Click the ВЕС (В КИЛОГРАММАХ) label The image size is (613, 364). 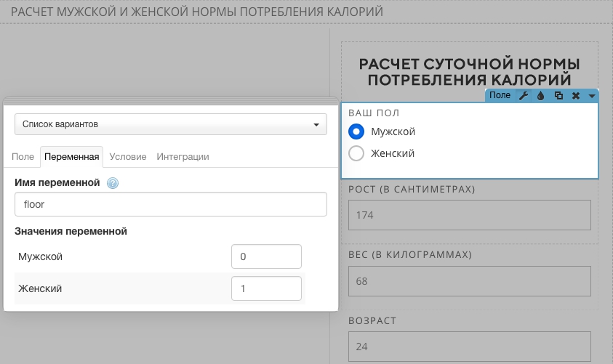point(410,255)
